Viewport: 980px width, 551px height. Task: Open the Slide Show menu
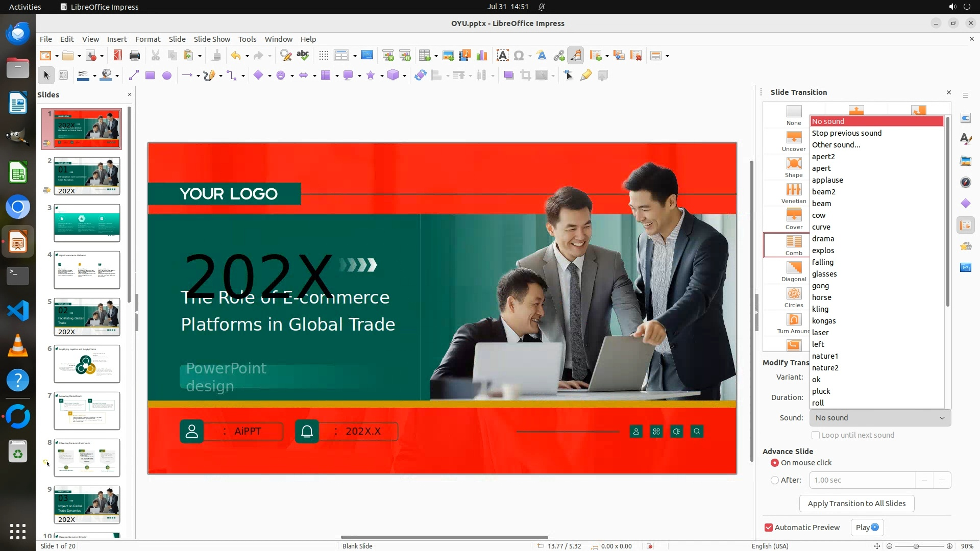click(211, 39)
